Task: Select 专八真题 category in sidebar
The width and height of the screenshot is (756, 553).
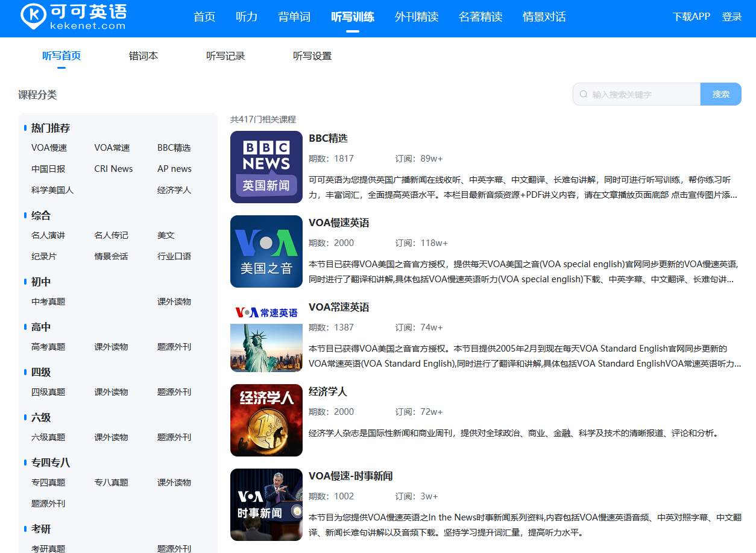Action: (x=111, y=482)
